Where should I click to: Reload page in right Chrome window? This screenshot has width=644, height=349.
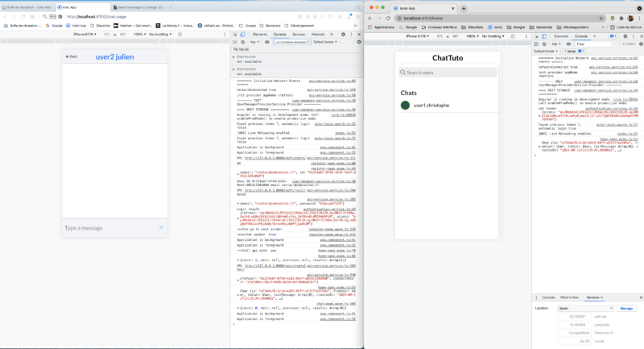(388, 18)
